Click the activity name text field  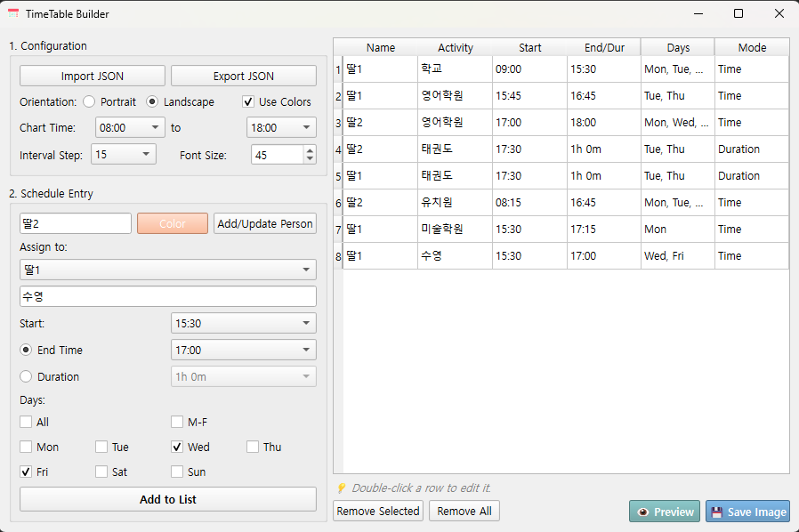point(167,296)
